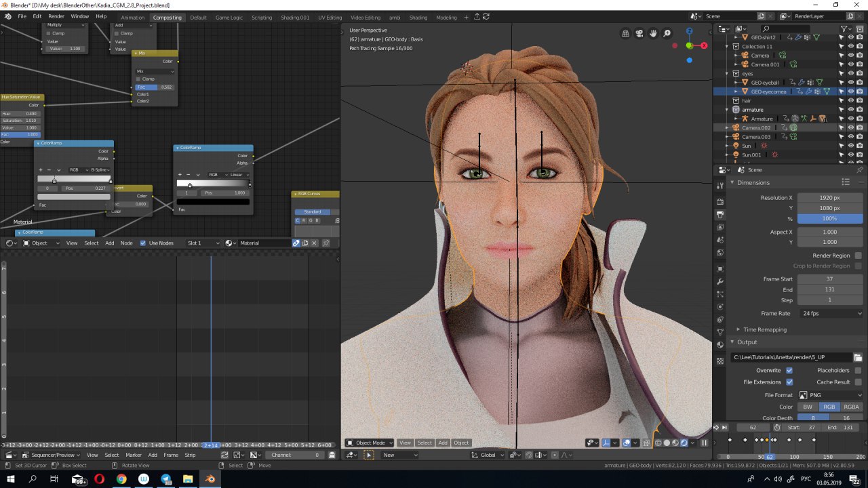The image size is (868, 488).
Task: Collapse the Dimensions panel
Action: click(x=732, y=182)
